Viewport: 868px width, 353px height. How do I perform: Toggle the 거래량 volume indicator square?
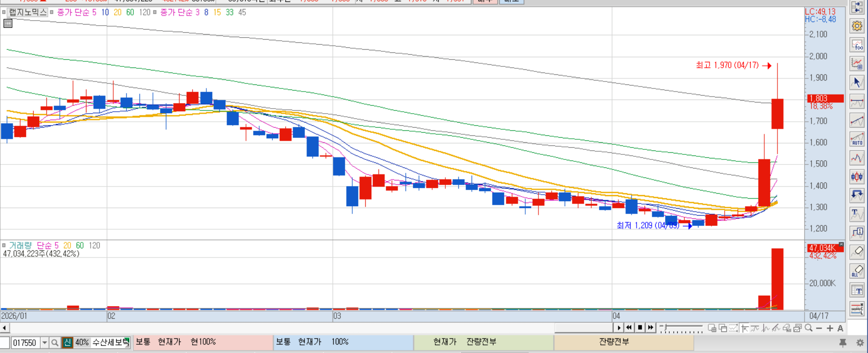pyautogui.click(x=4, y=245)
